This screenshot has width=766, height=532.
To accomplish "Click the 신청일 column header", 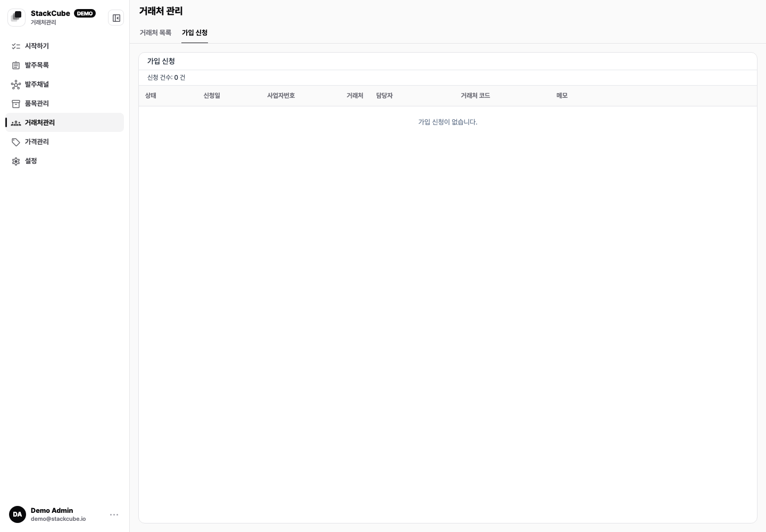I will click(212, 96).
